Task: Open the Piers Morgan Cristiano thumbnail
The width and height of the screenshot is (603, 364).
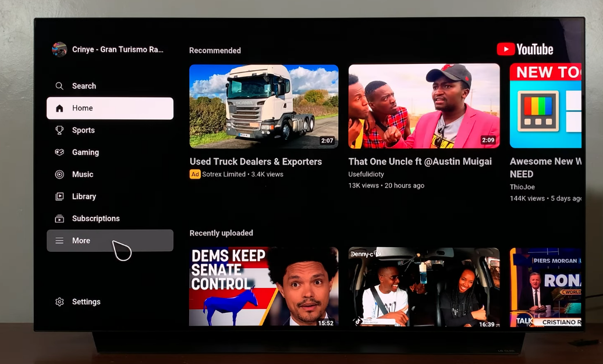Action: (545, 287)
